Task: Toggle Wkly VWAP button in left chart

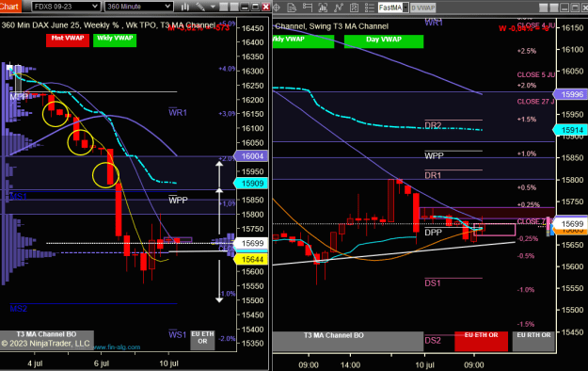Action: click(x=115, y=40)
